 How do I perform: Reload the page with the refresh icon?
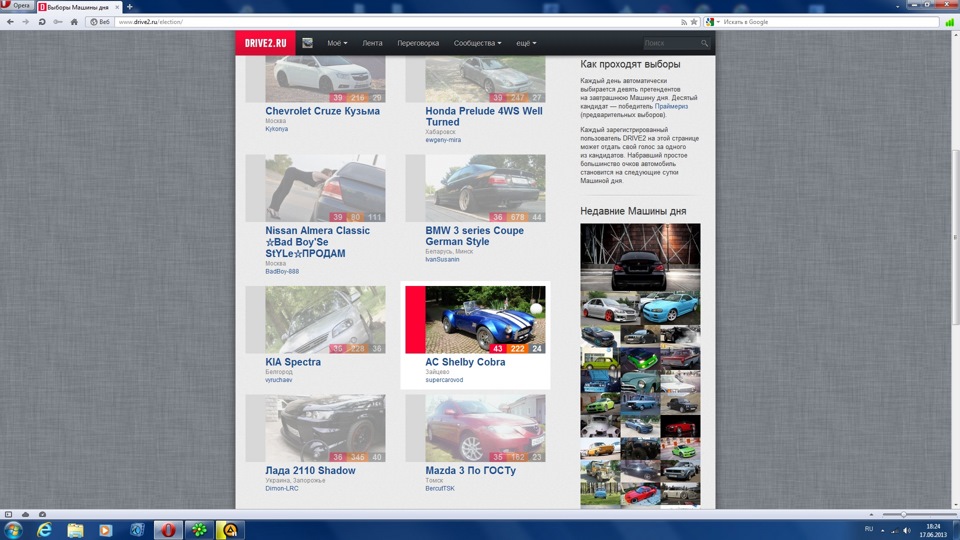pos(42,21)
